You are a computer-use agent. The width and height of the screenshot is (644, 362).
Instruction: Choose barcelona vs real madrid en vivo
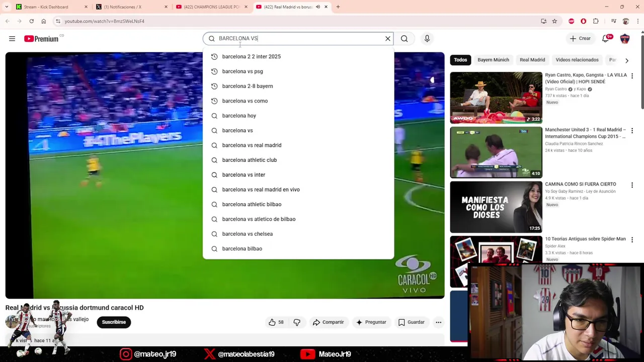298,190
